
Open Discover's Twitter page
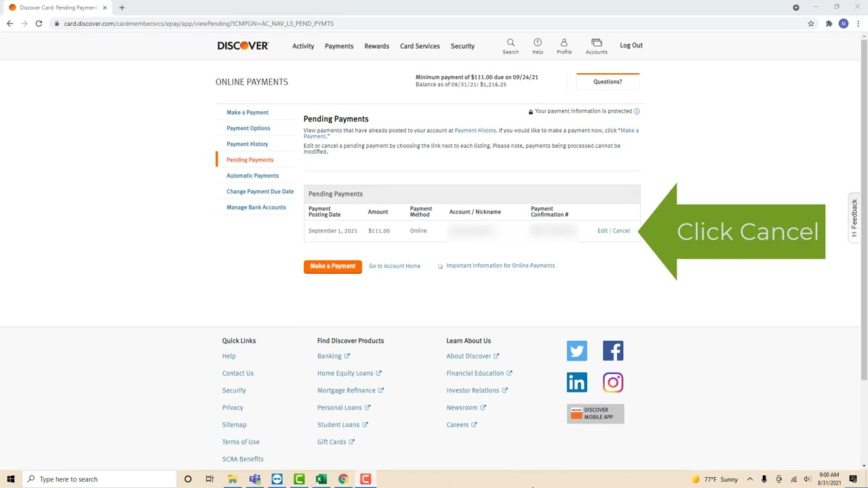pos(577,351)
